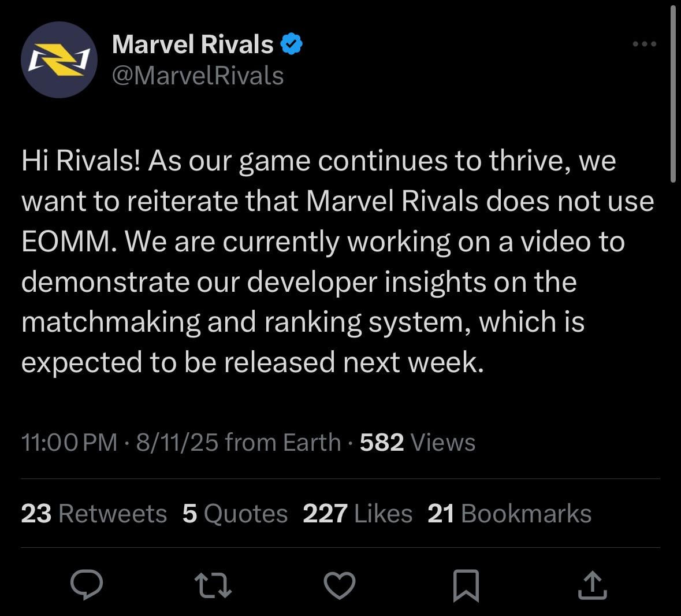Visit the @MarvelRivals handle link

click(x=198, y=76)
